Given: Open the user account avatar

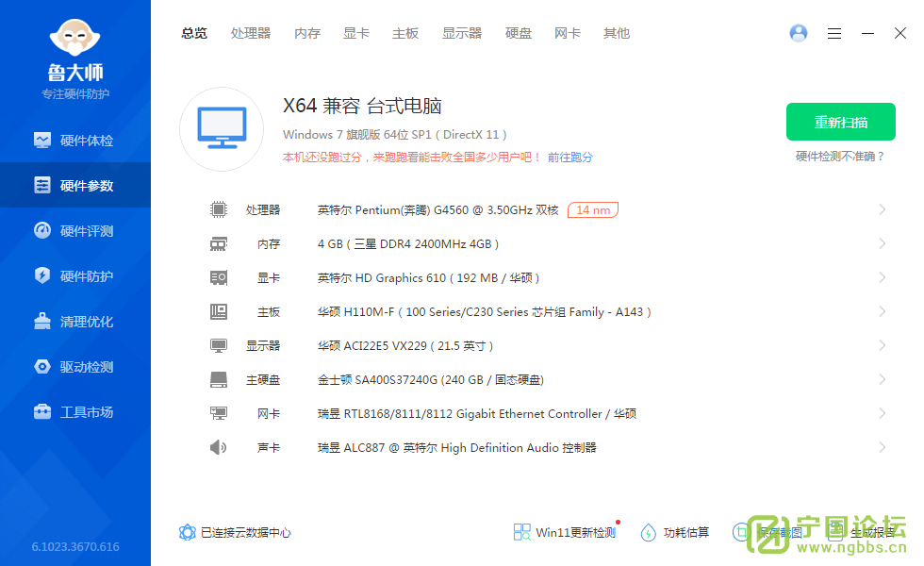Looking at the screenshot, I should click(799, 33).
